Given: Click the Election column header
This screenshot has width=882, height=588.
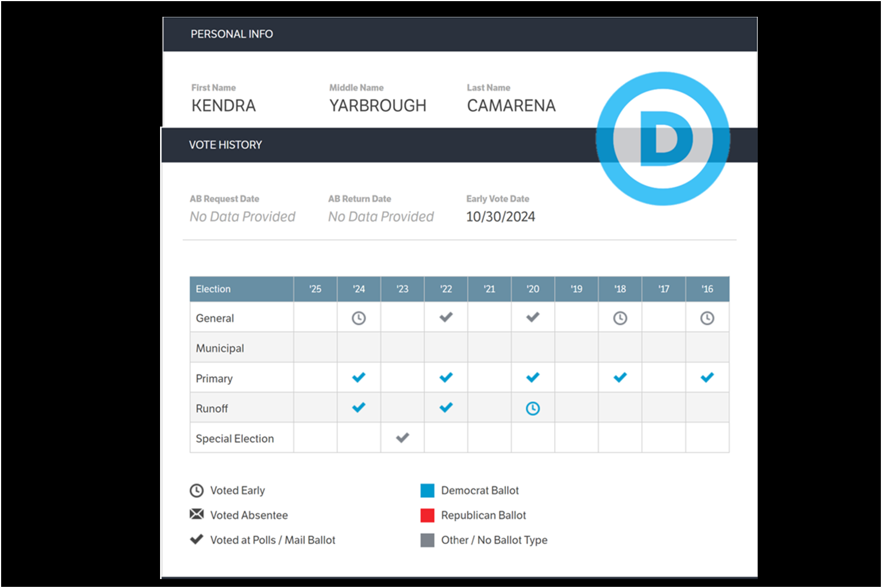Looking at the screenshot, I should 242,289.
